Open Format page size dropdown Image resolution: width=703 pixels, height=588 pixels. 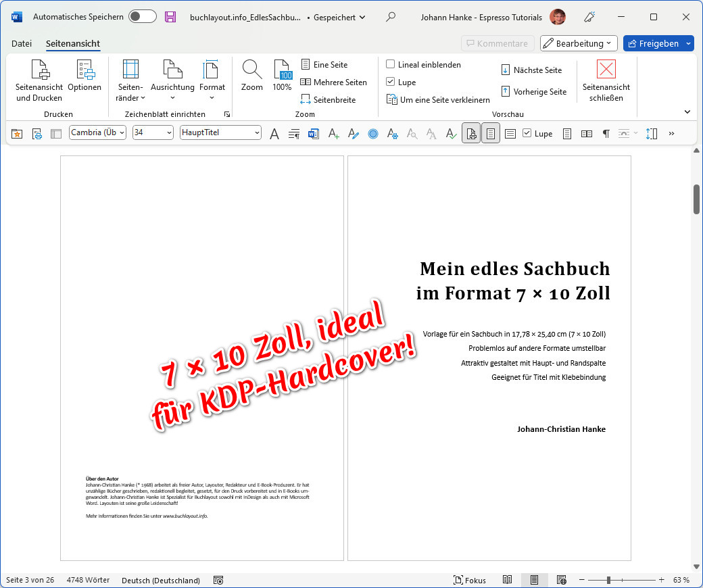pyautogui.click(x=212, y=80)
